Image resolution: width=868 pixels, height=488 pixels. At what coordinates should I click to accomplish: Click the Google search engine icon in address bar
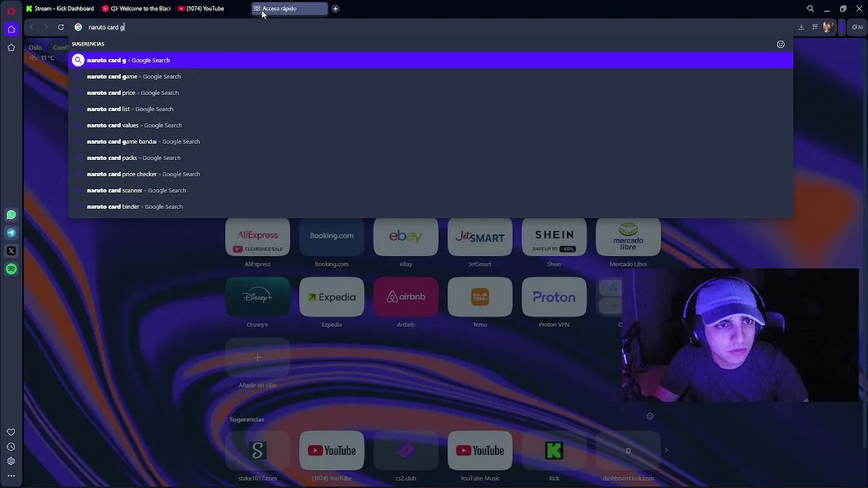point(78,27)
